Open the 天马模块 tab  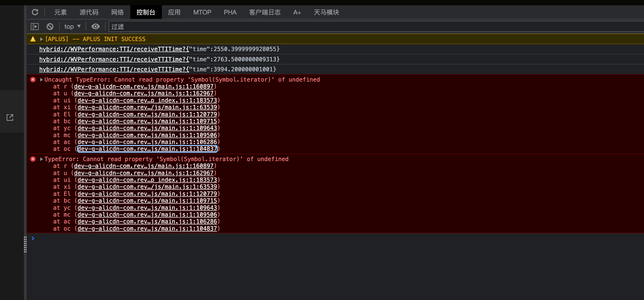[326, 12]
